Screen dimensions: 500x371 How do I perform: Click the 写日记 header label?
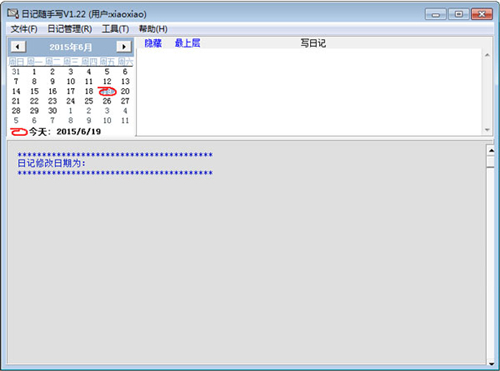313,43
